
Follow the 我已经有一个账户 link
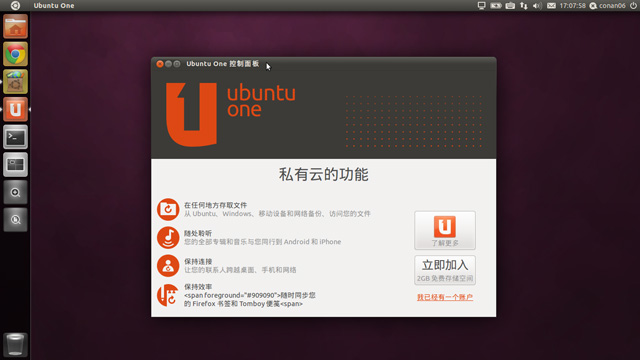click(x=445, y=297)
